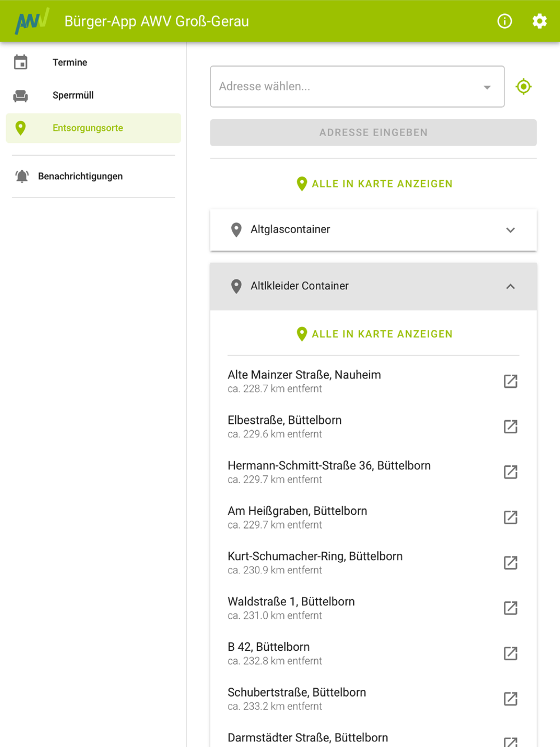Screen dimensions: 560x747
Task: Open the Adresse wählen dropdown
Action: (357, 87)
